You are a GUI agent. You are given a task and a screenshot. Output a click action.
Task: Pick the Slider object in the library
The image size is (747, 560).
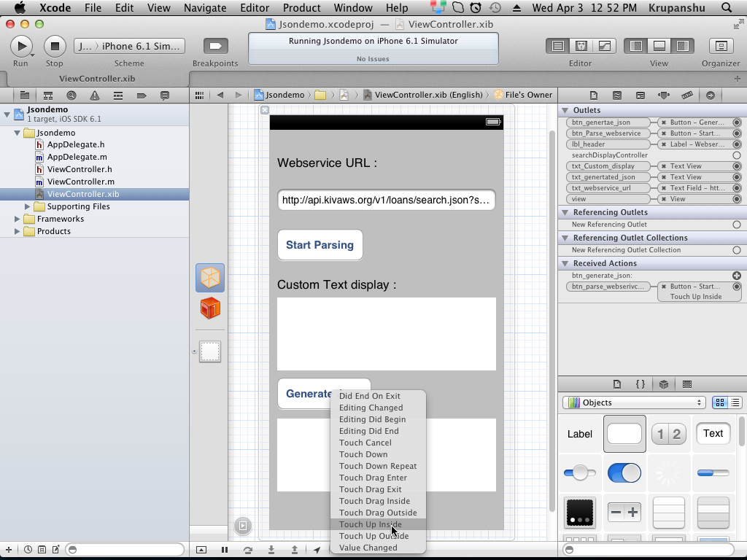(580, 473)
